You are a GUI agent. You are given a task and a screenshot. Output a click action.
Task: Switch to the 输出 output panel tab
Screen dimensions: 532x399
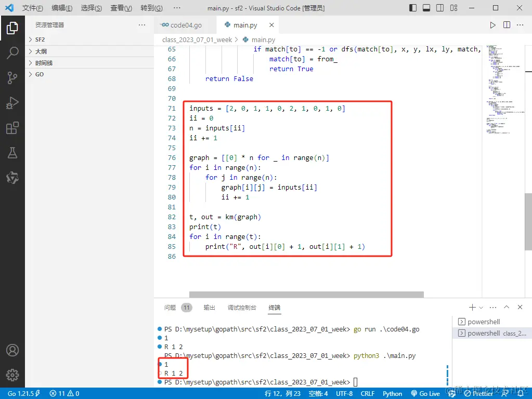tap(210, 308)
